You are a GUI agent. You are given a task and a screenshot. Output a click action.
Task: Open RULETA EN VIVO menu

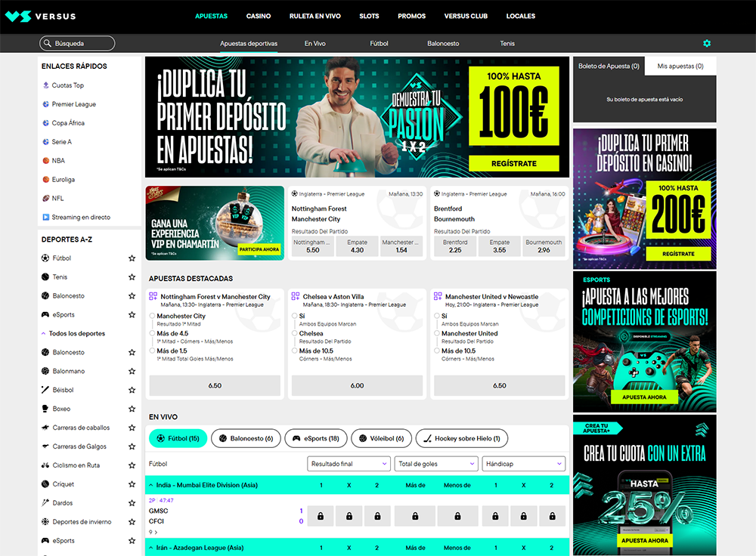[x=314, y=16]
